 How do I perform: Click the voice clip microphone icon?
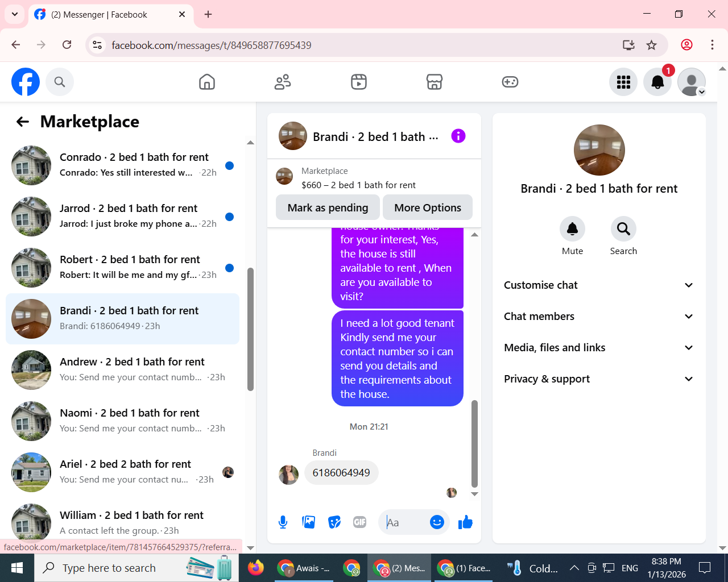pos(283,522)
